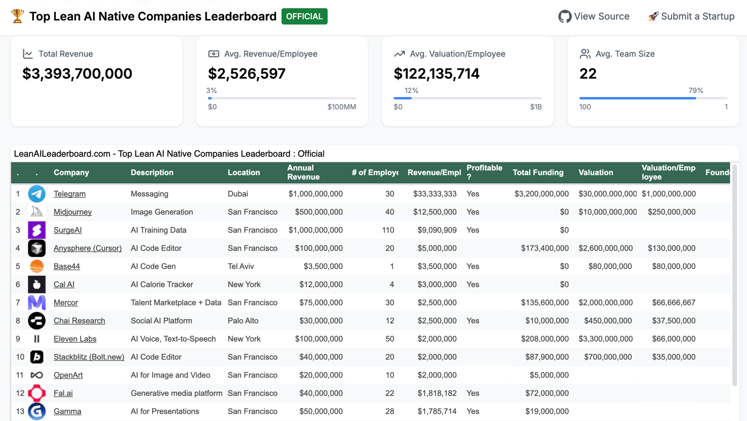
Task: Click the green OFFICIAL badge
Action: point(304,16)
